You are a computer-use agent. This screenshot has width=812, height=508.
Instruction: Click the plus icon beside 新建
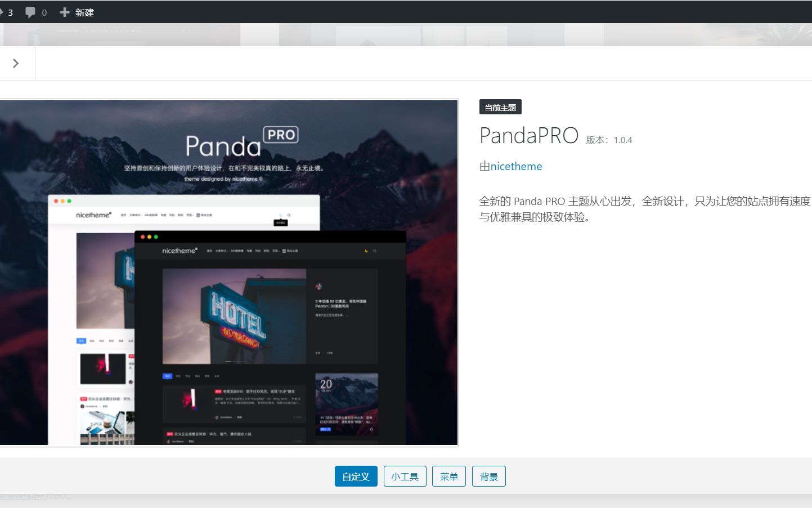tap(65, 12)
